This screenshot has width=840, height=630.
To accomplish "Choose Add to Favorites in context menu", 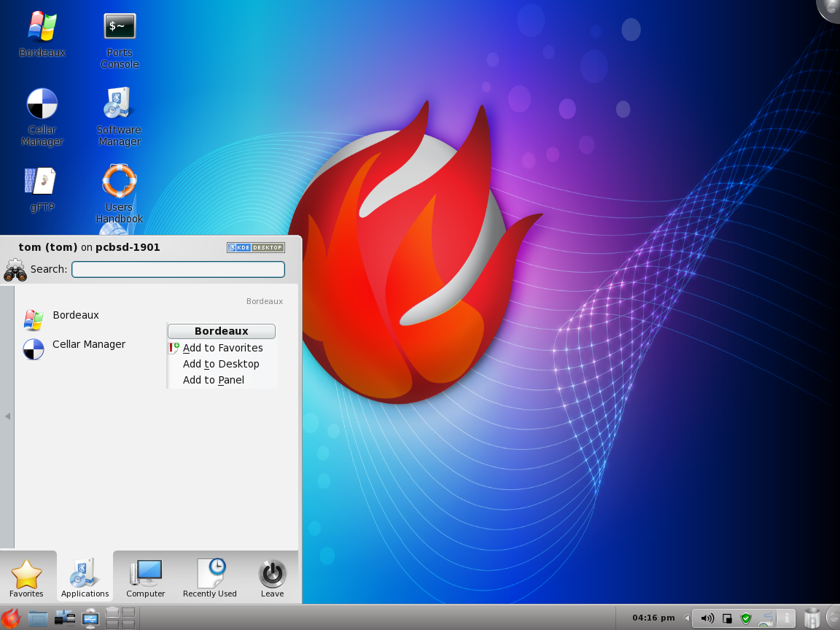I will pos(222,348).
